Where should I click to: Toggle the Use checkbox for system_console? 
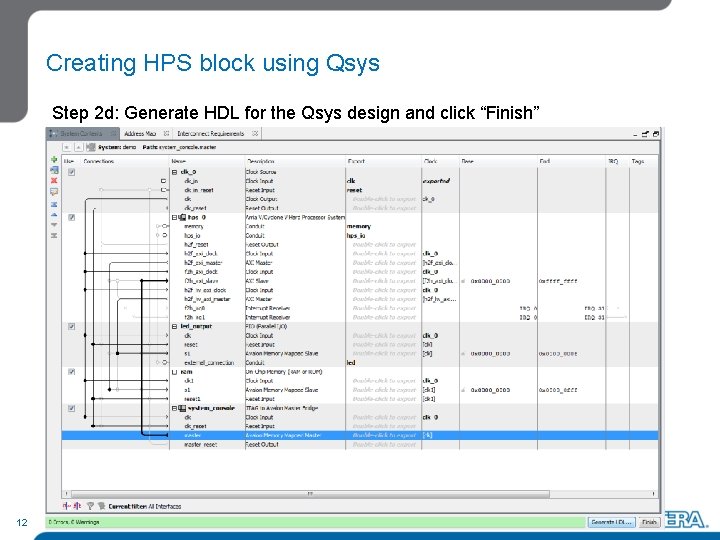click(x=72, y=408)
